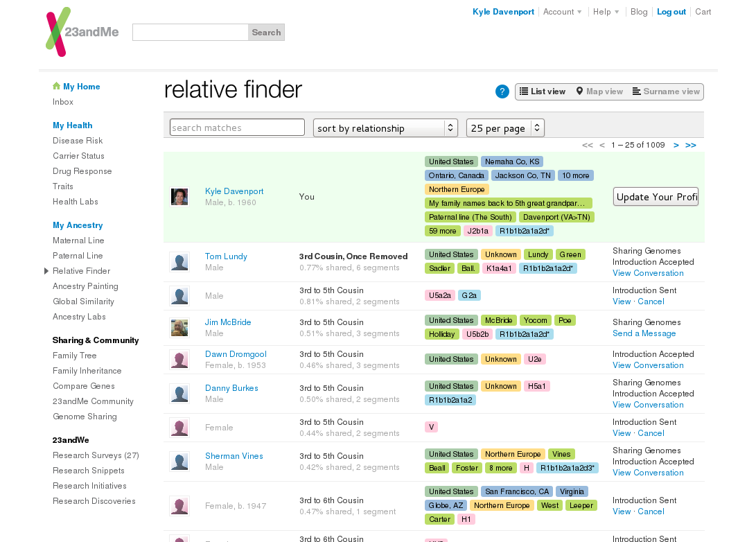Screen dimensions: 756x542
Task: Open Carrier Status page
Action: 78,156
